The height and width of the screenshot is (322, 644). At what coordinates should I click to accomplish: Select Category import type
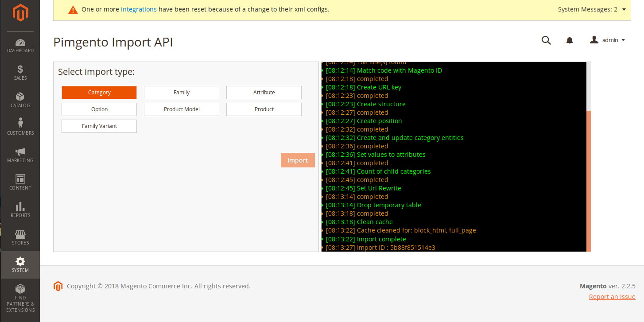[99, 93]
